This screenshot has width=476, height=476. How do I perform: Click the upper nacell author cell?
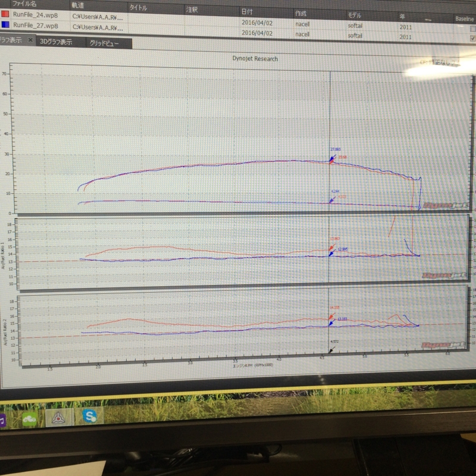pos(302,24)
